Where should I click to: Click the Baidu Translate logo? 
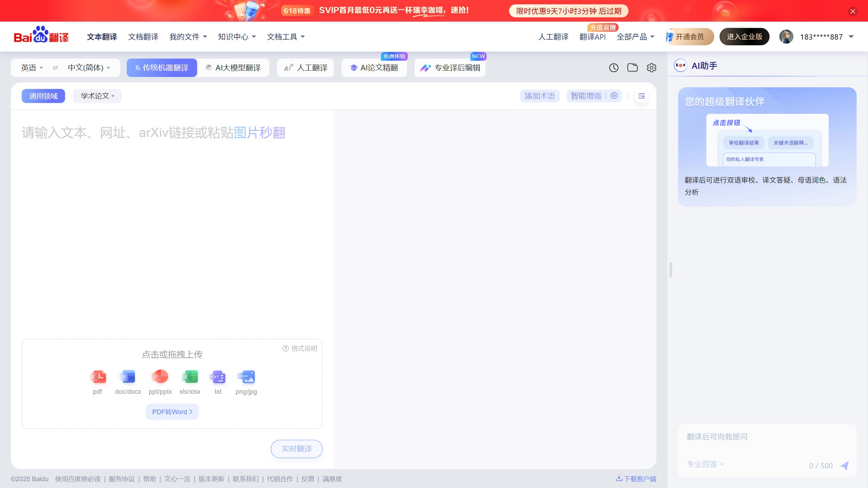[x=41, y=36]
